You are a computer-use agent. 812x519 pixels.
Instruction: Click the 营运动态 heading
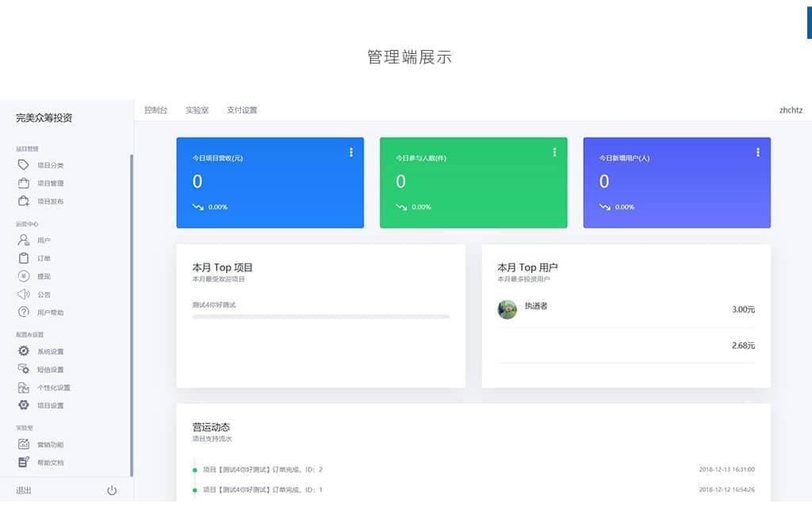(x=211, y=427)
